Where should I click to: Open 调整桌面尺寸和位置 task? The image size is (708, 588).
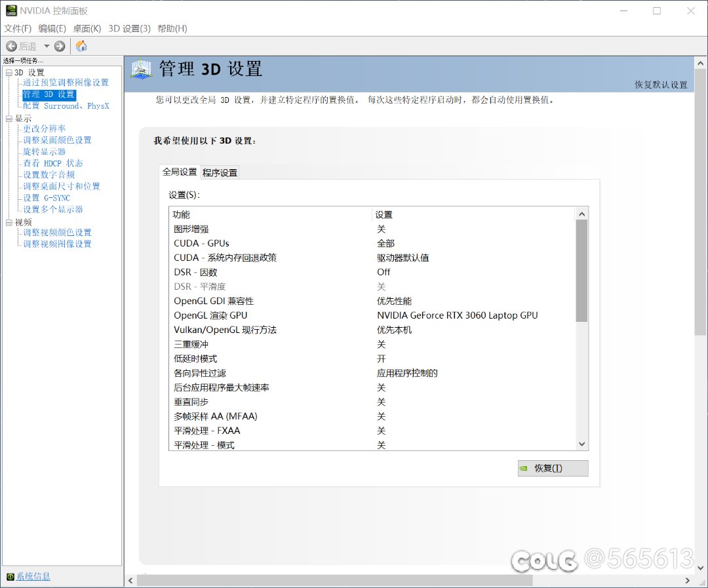(62, 187)
